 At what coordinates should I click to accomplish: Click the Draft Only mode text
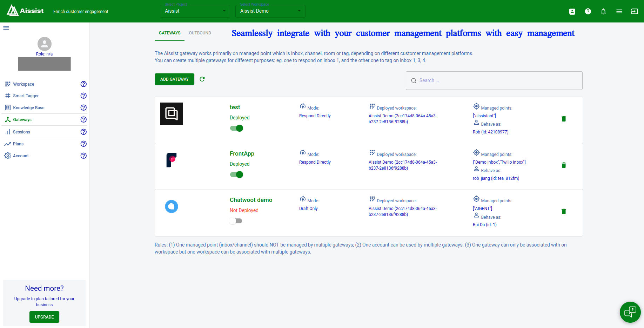(x=308, y=209)
